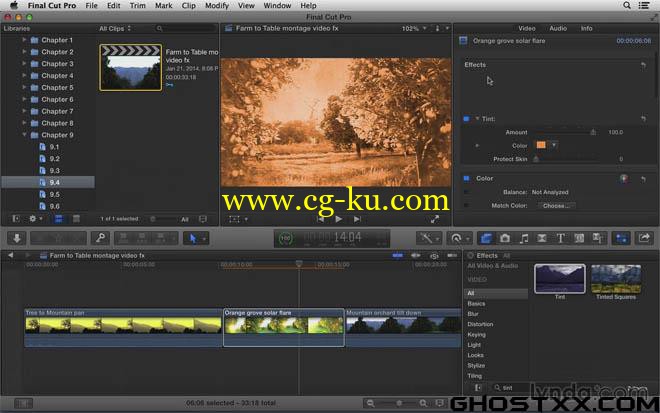Image resolution: width=660 pixels, height=413 pixels.
Task: Open the Modify menu
Action: (217, 5)
